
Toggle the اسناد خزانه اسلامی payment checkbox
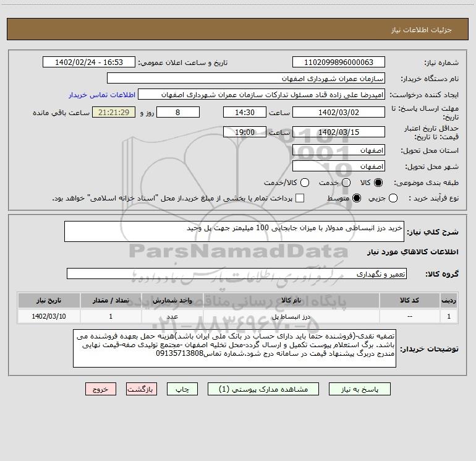[300, 198]
